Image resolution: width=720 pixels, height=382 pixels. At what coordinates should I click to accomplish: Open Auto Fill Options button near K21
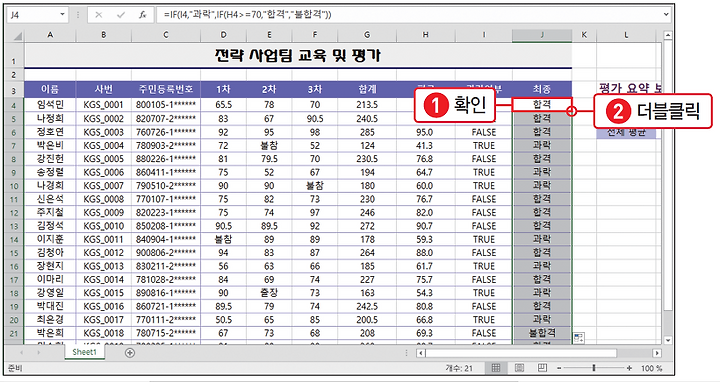coord(579,339)
